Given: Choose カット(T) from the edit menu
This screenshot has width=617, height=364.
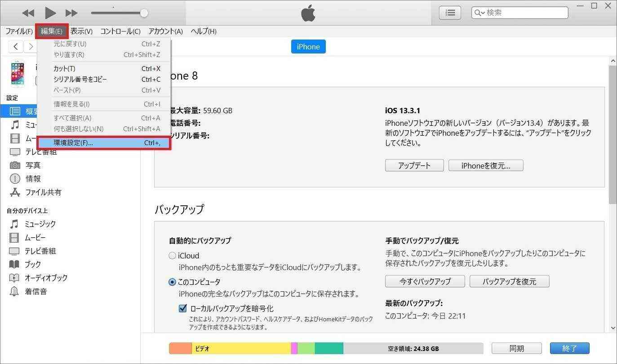Looking at the screenshot, I should click(104, 68).
